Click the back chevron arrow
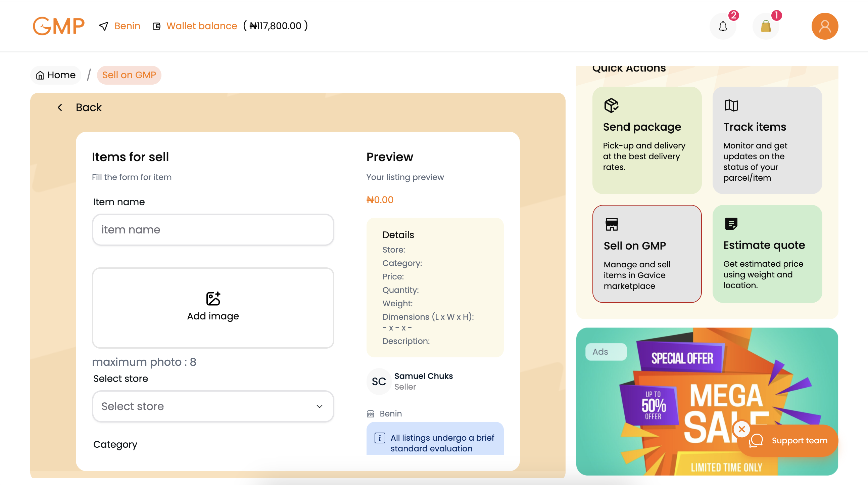Image resolution: width=868 pixels, height=485 pixels. [60, 107]
